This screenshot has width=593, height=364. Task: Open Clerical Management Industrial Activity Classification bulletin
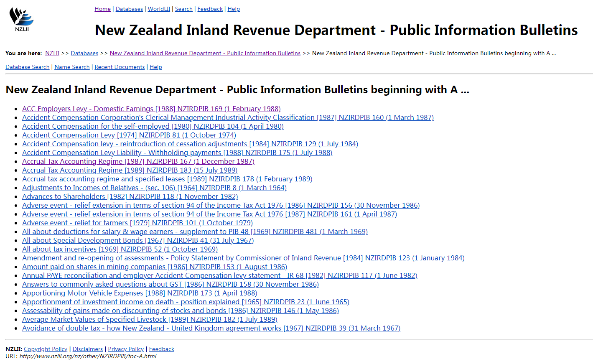(228, 117)
